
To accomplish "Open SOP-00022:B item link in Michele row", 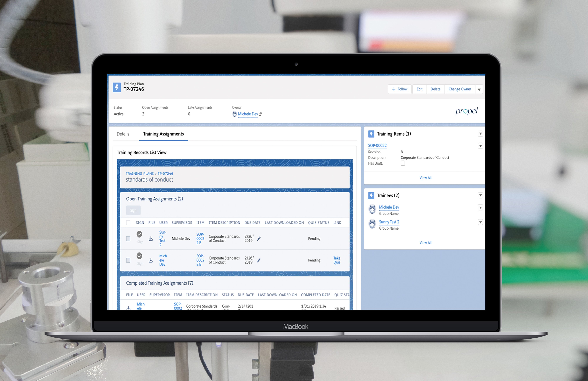I will [x=200, y=260].
